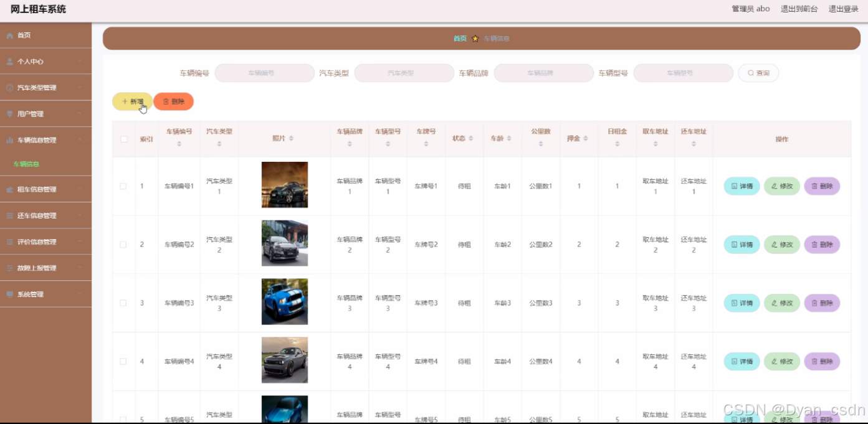Viewport: 868px width, 424px height.
Task: Check the checkbox for row 车辆编号3
Action: click(123, 303)
